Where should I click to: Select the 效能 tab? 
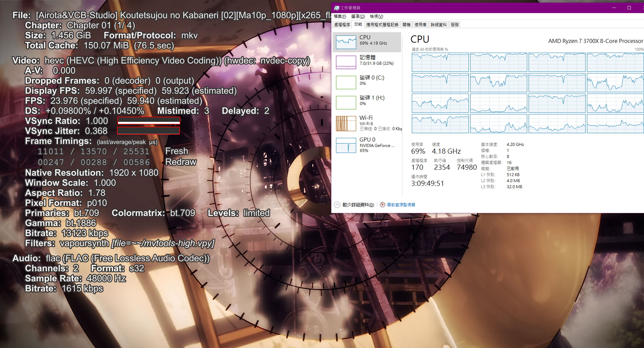358,24
